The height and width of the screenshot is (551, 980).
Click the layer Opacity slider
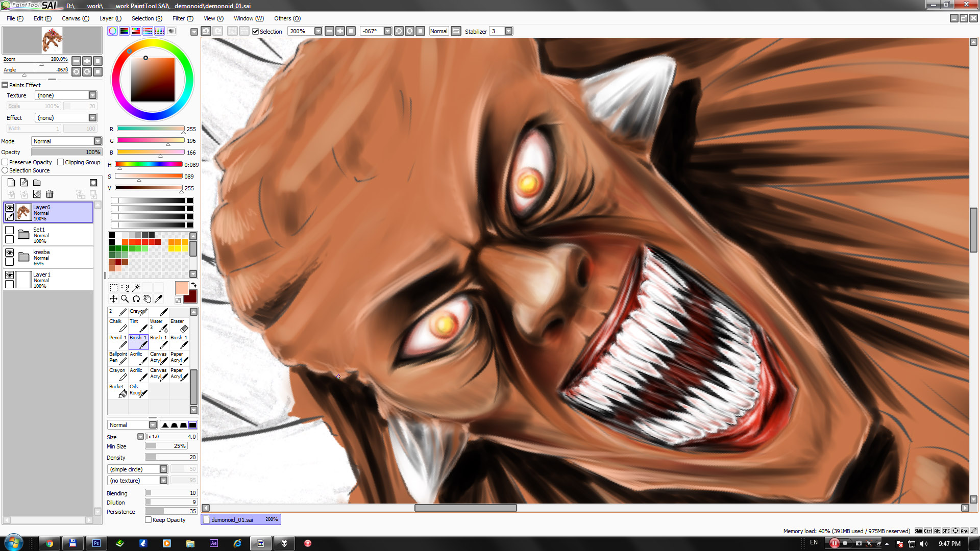tap(66, 152)
